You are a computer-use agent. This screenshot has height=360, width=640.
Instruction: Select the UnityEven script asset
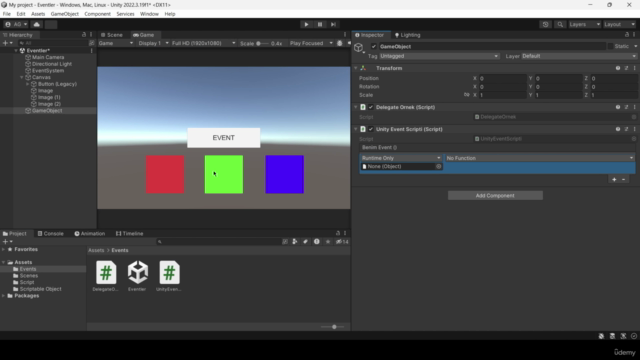point(169,276)
